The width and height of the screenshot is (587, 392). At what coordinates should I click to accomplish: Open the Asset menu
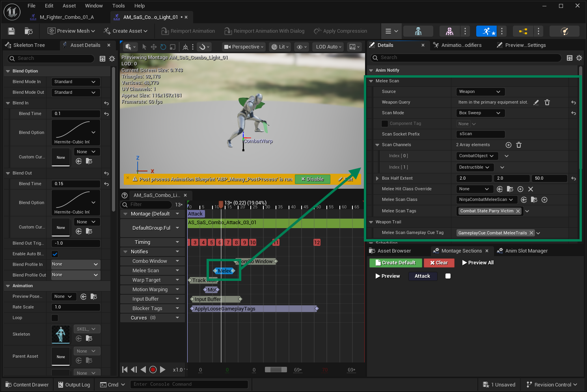69,6
